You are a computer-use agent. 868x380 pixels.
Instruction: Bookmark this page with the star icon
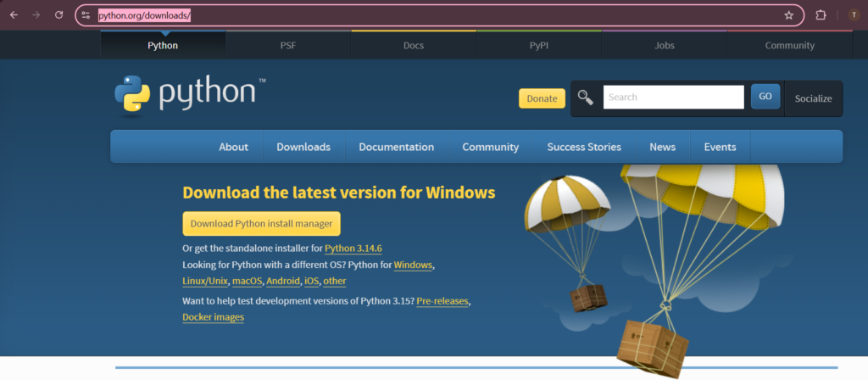point(789,15)
